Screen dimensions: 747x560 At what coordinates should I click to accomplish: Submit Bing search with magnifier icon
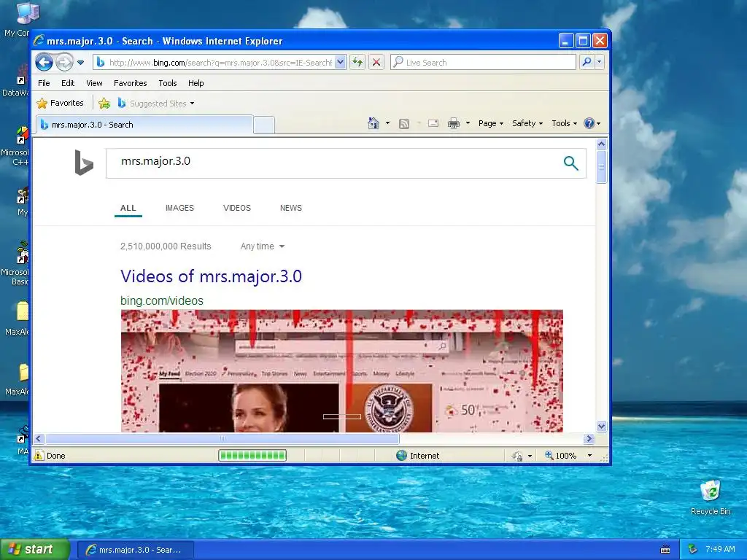(x=570, y=163)
